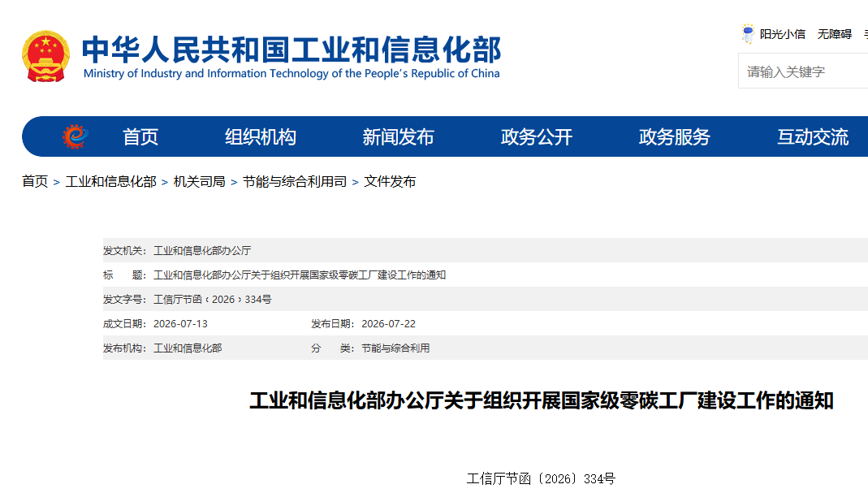Click 节能与综合利用司 breadcrumb link
Viewport: 868px width, 493px height.
click(x=295, y=182)
